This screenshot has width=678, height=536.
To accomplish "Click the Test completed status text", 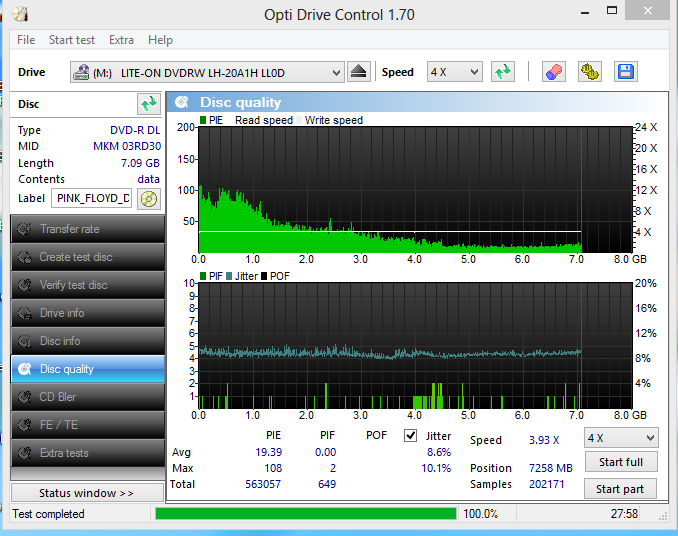I will tap(48, 514).
